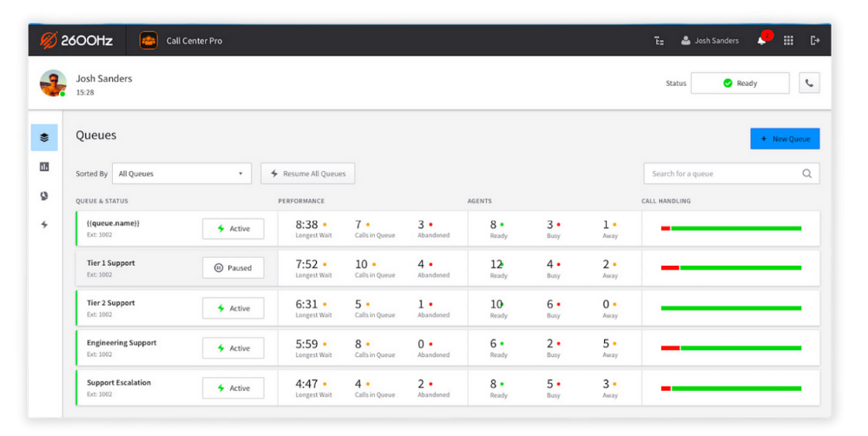868x436 pixels.
Task: Click call handling bar for {{queue.name}}
Action: tap(731, 228)
